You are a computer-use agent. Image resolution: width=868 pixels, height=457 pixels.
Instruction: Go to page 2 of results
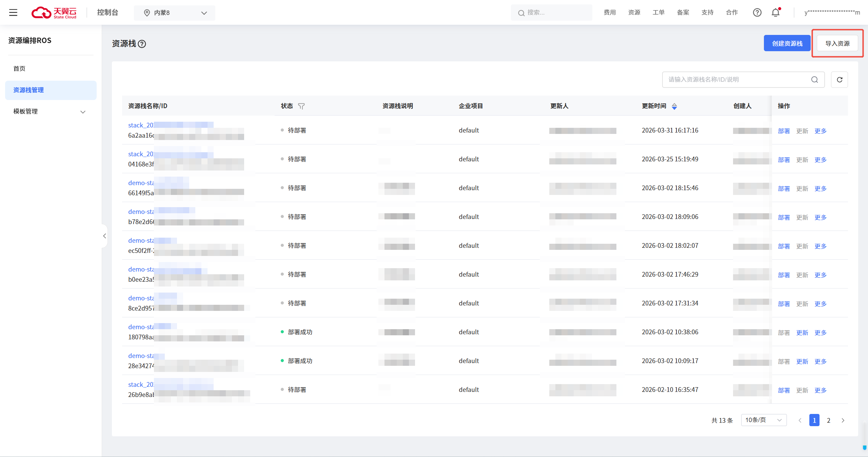[828, 420]
